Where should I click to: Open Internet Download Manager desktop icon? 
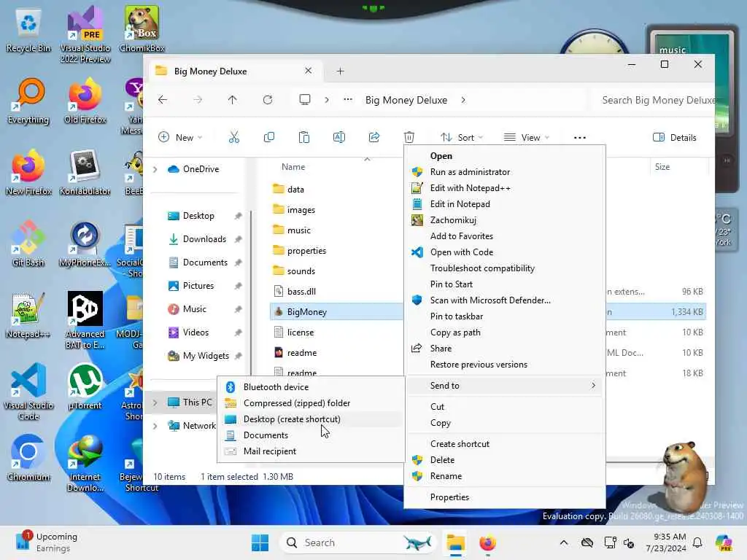[85, 463]
